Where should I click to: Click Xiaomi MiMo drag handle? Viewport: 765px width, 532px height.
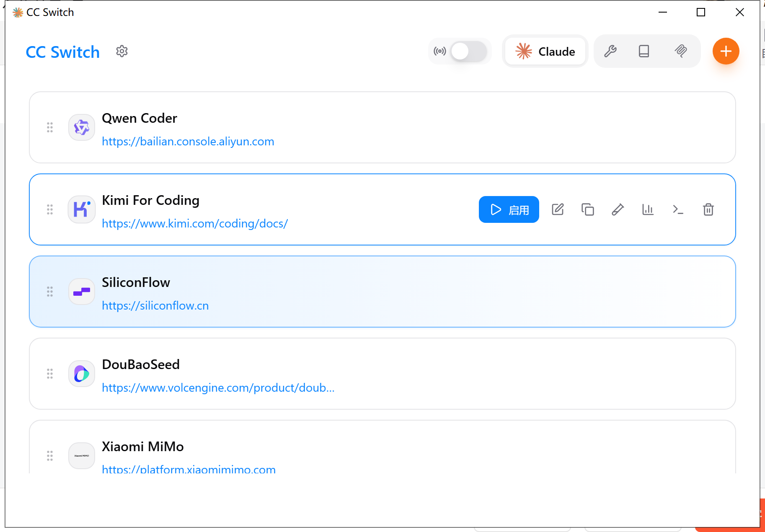[x=50, y=456]
